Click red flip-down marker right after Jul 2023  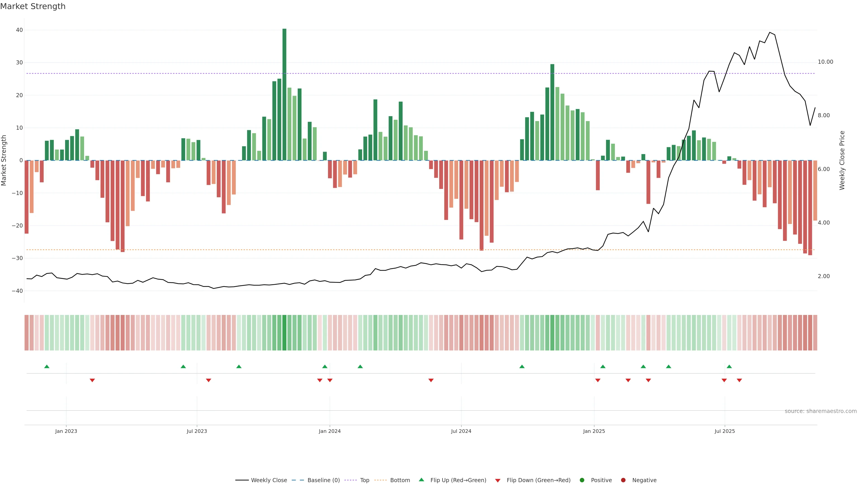point(209,380)
